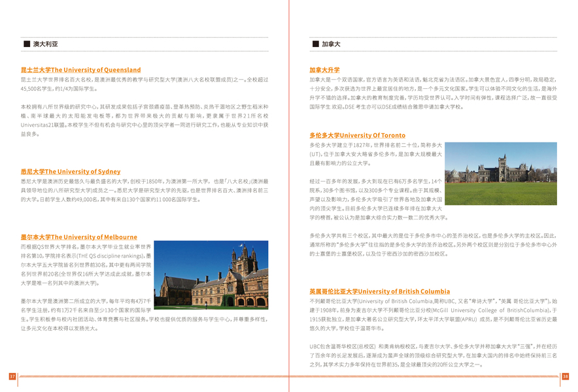Open the University of Sydney heading link
The width and height of the screenshot is (578, 392).
71,171
